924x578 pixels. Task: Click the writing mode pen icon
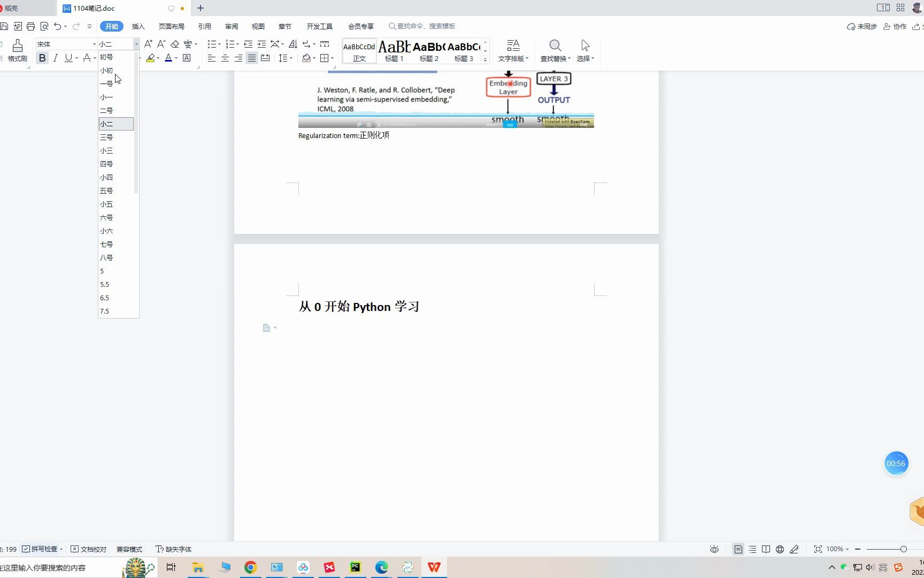(x=794, y=549)
